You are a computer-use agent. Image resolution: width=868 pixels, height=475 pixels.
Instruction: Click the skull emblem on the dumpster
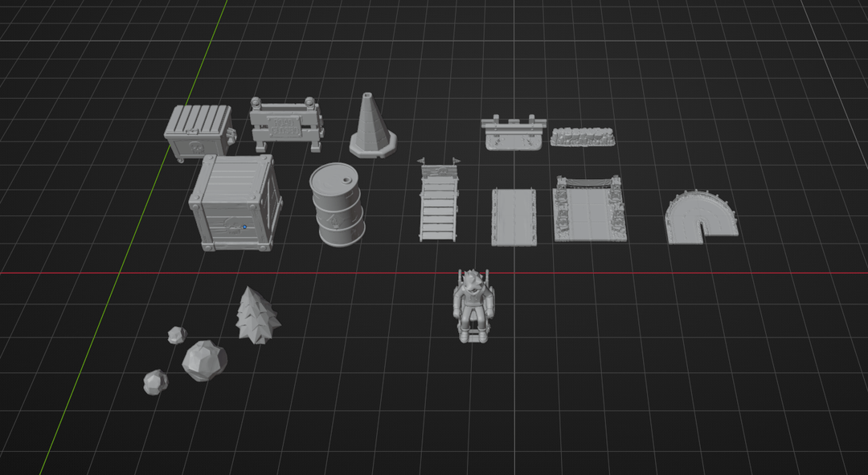pos(197,148)
